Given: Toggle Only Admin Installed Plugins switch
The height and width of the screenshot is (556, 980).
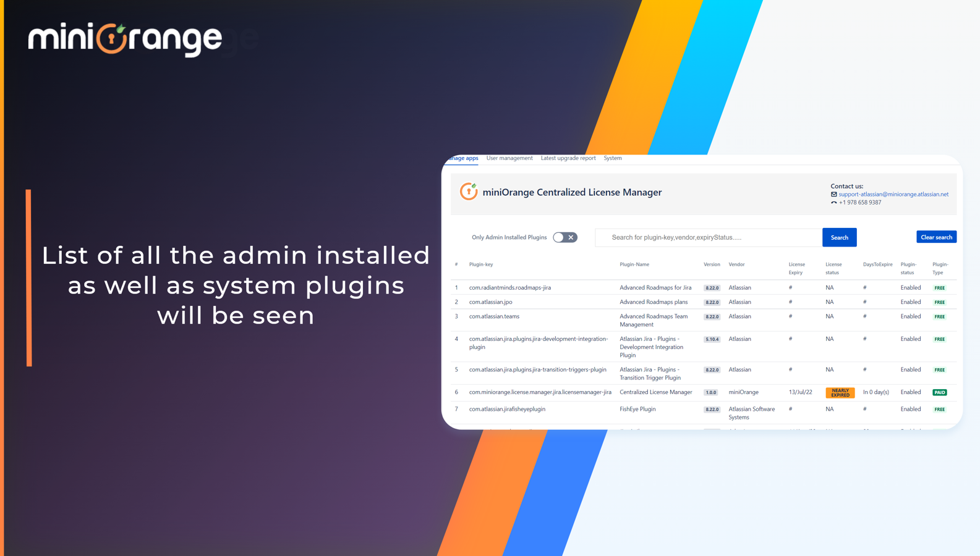Looking at the screenshot, I should click(x=565, y=237).
